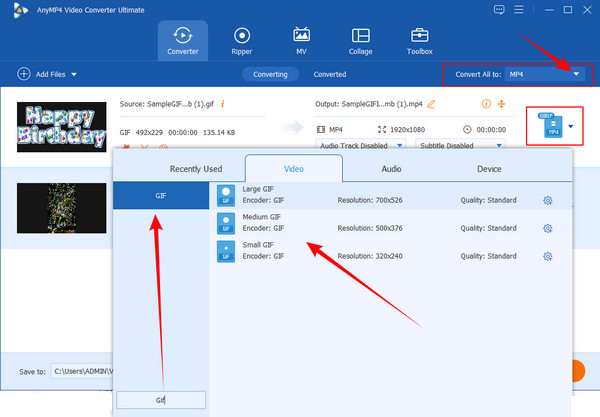Click the Small GIF format icon

pos(226,251)
